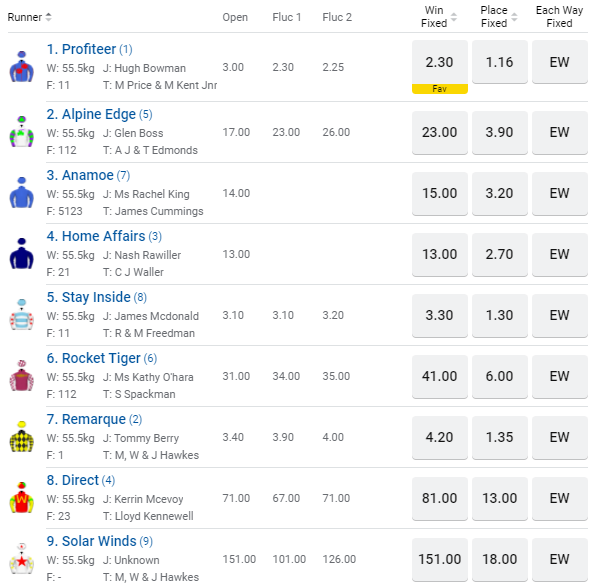This screenshot has height=588, width=602.
Task: Click Home Affairs' navy silks icon
Action: pos(20,254)
